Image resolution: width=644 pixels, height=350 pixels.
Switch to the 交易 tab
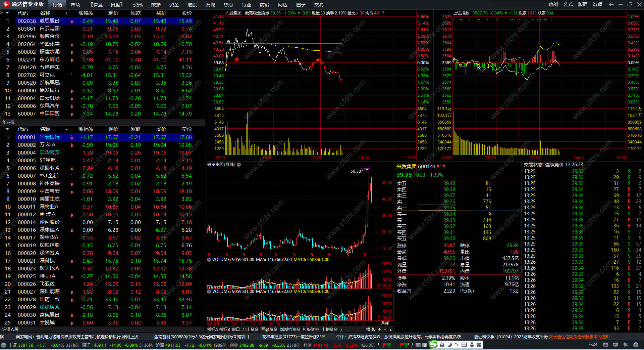point(319,5)
